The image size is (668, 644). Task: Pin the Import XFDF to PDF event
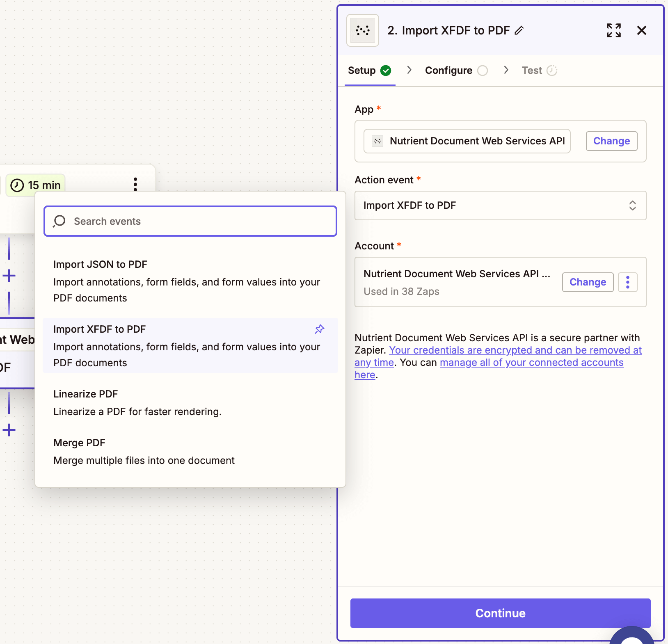click(x=319, y=329)
